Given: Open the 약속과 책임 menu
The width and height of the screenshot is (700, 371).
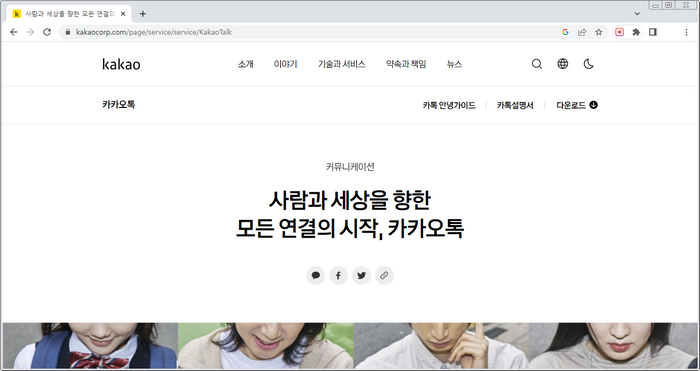Looking at the screenshot, I should tap(406, 64).
